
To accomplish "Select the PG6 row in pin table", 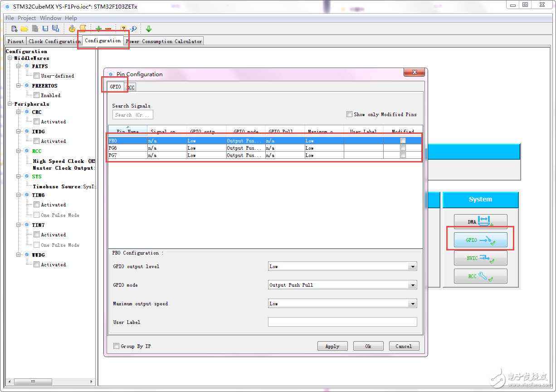I will (x=265, y=148).
